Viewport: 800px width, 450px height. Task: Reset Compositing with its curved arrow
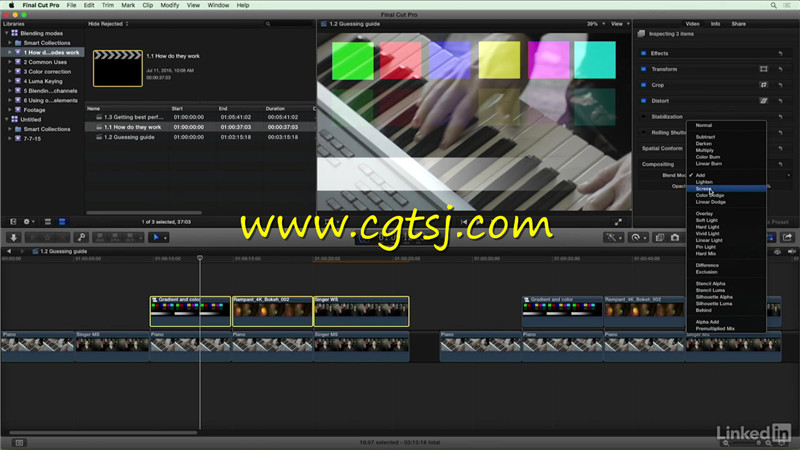(780, 164)
